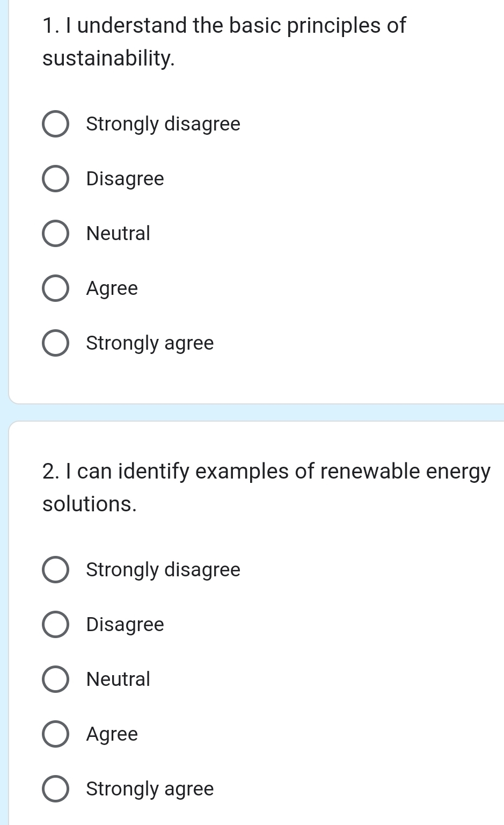This screenshot has height=825, width=504.
Task: Select Strongly agree for question 2
Action: (56, 790)
